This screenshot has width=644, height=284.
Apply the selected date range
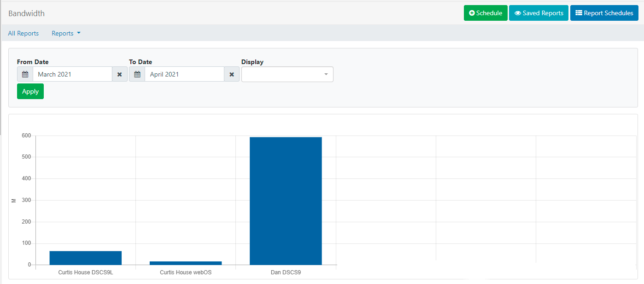click(30, 91)
